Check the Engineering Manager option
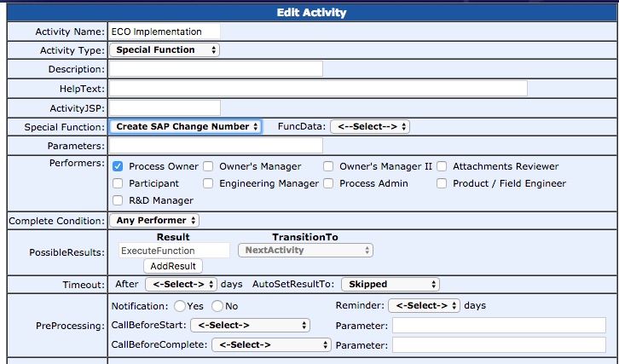This screenshot has height=364, width=619. [x=208, y=183]
